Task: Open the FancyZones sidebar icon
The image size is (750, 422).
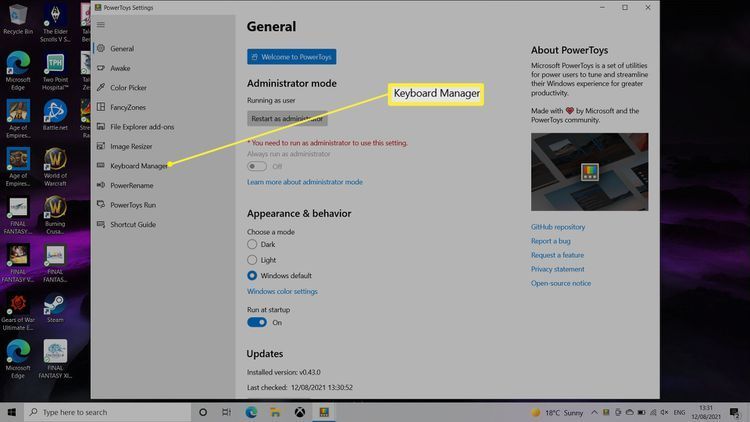Action: tap(100, 107)
